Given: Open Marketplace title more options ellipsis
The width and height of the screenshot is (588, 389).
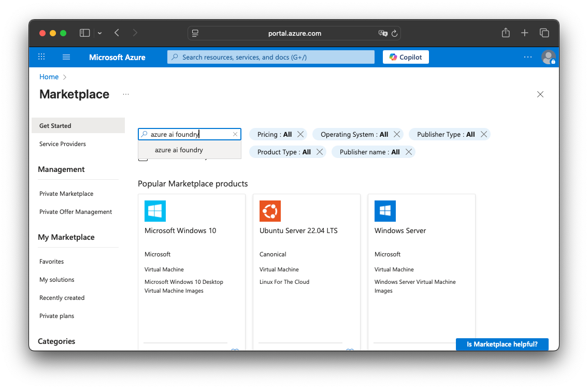Looking at the screenshot, I should pyautogui.click(x=126, y=94).
